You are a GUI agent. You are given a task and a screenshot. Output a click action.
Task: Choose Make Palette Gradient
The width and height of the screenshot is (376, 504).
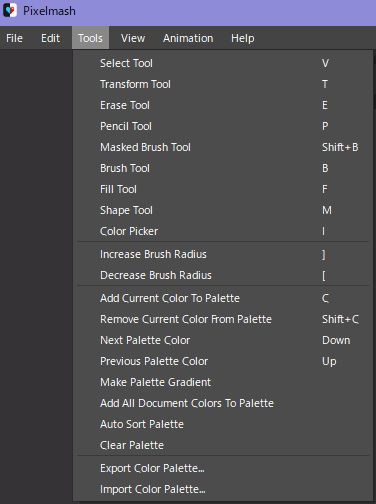coord(223,382)
